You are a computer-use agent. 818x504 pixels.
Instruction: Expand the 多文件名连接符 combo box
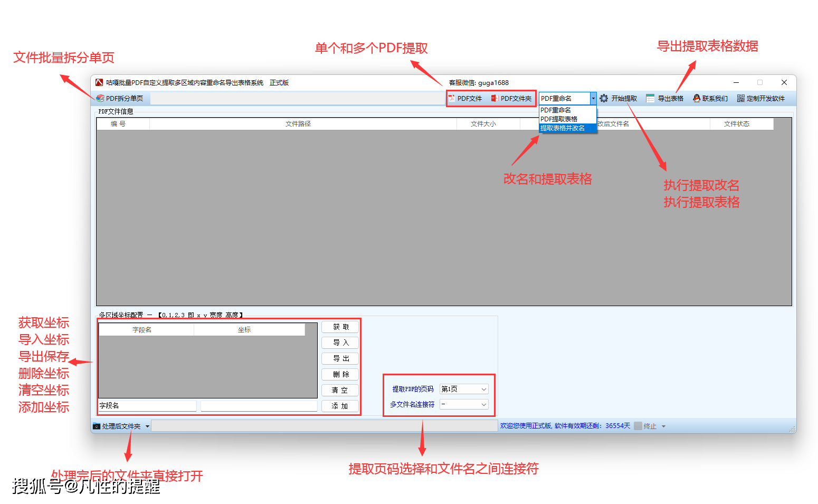click(x=484, y=404)
